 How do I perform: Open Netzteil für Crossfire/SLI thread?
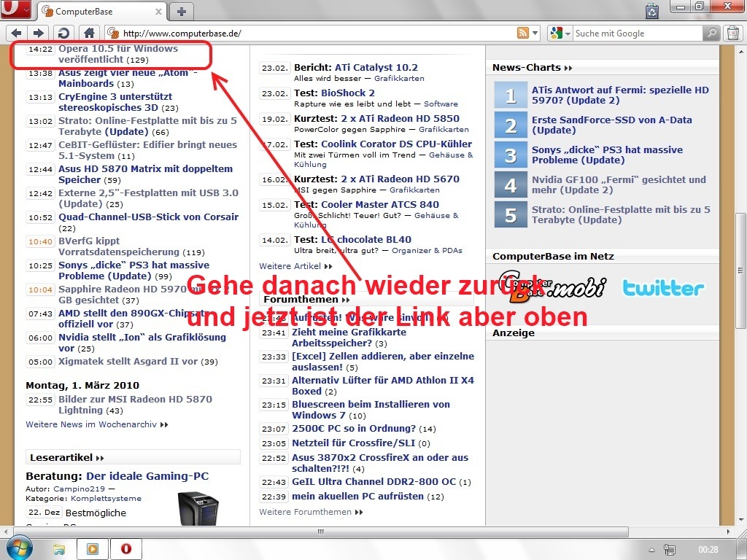click(x=354, y=443)
